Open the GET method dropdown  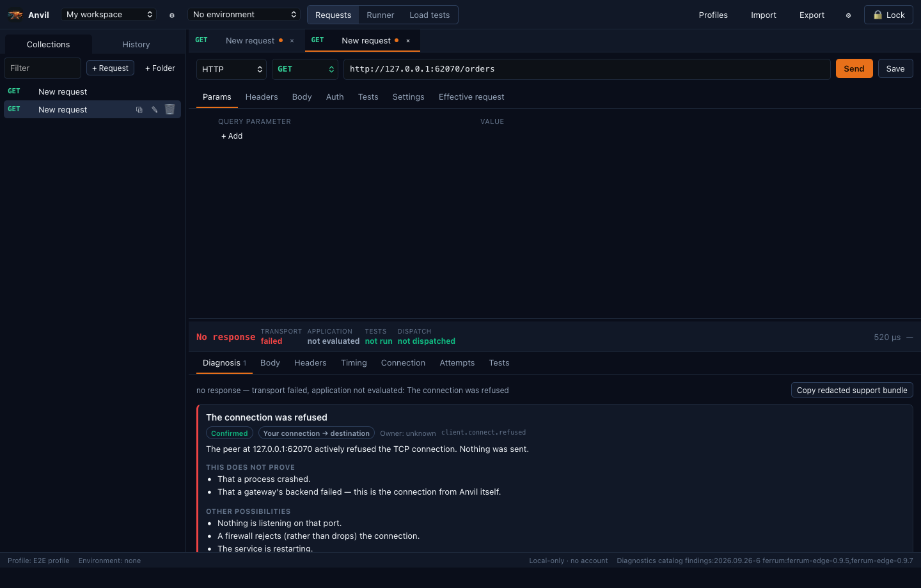tap(305, 69)
